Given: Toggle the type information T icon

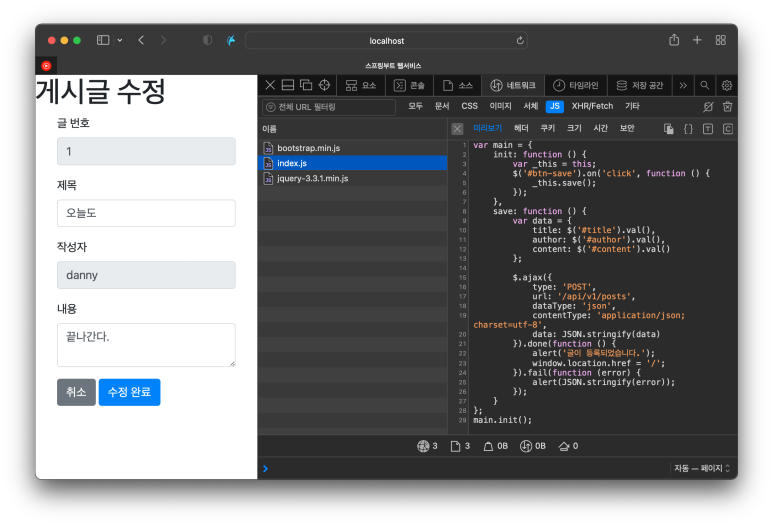Looking at the screenshot, I should (708, 129).
